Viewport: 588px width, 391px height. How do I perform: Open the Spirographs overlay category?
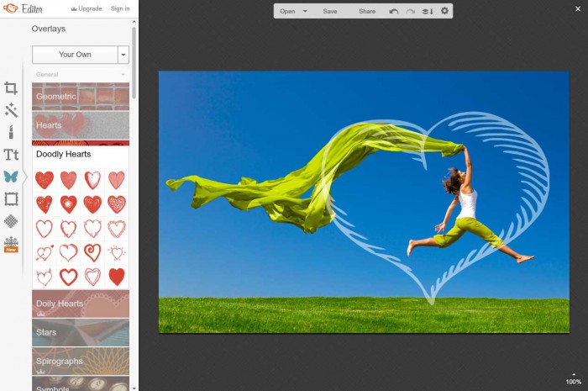pos(81,361)
